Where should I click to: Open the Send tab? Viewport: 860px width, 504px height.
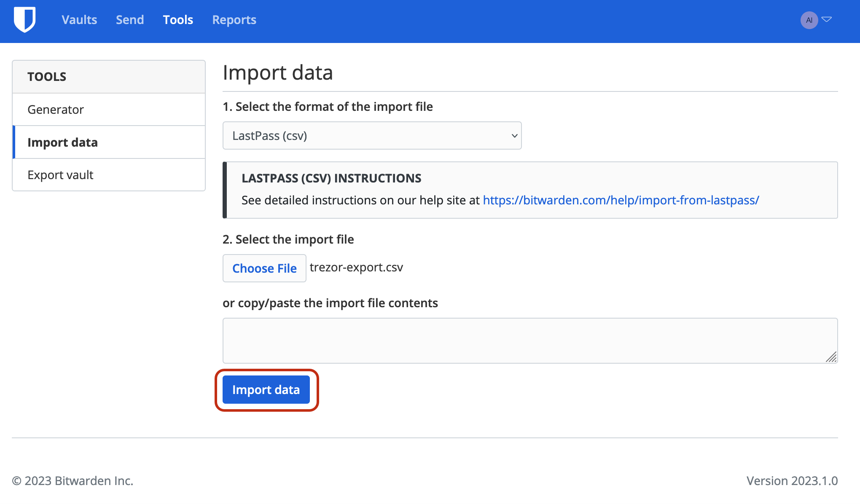point(130,20)
